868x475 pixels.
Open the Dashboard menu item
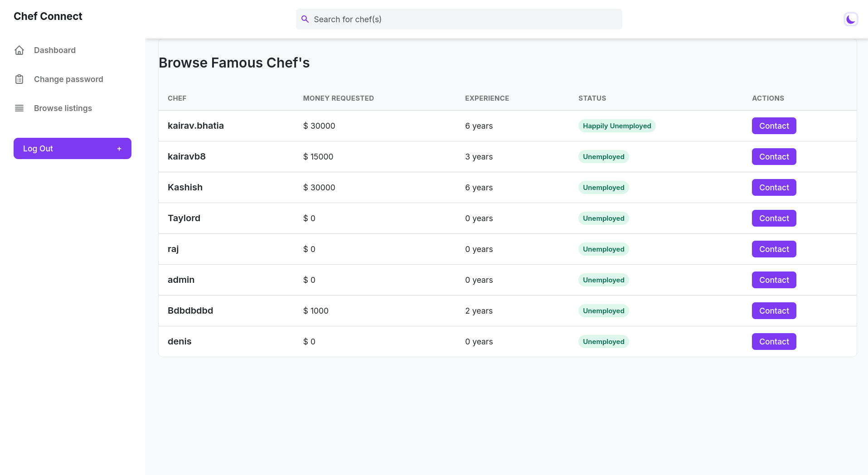(54, 50)
